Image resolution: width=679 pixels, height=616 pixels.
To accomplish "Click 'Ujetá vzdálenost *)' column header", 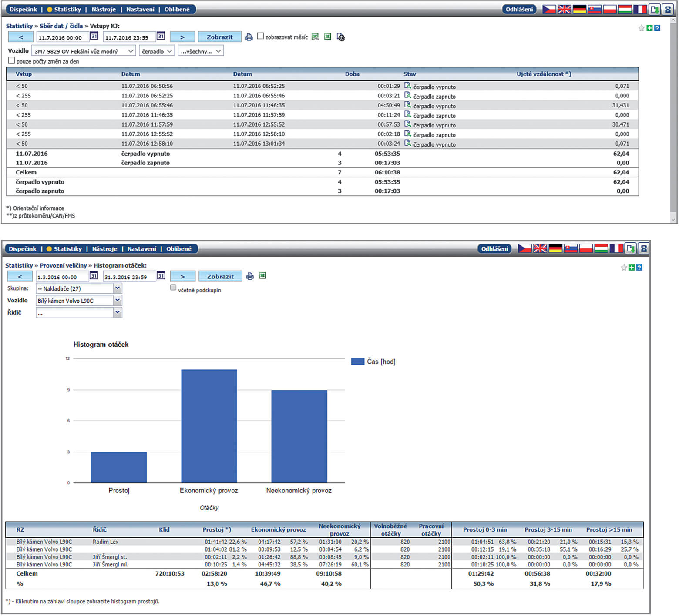I will point(544,74).
